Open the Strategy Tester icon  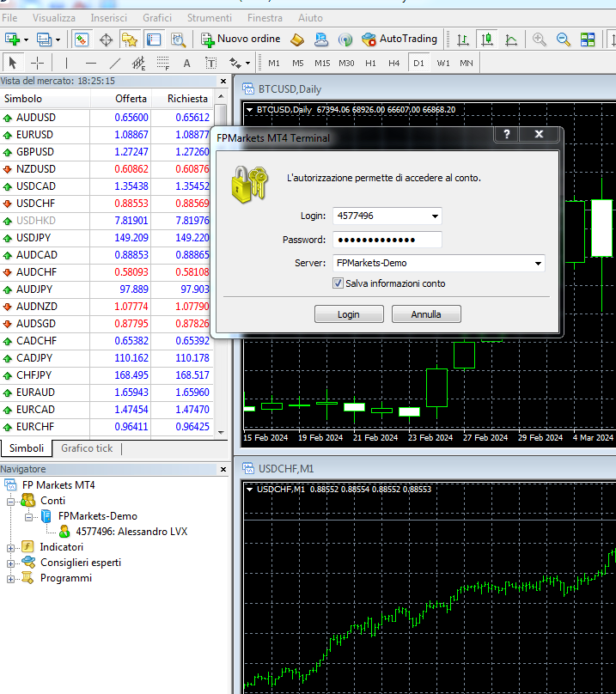tap(178, 40)
